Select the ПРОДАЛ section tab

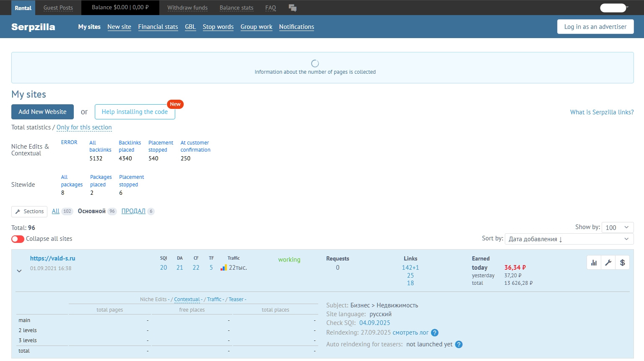point(133,211)
